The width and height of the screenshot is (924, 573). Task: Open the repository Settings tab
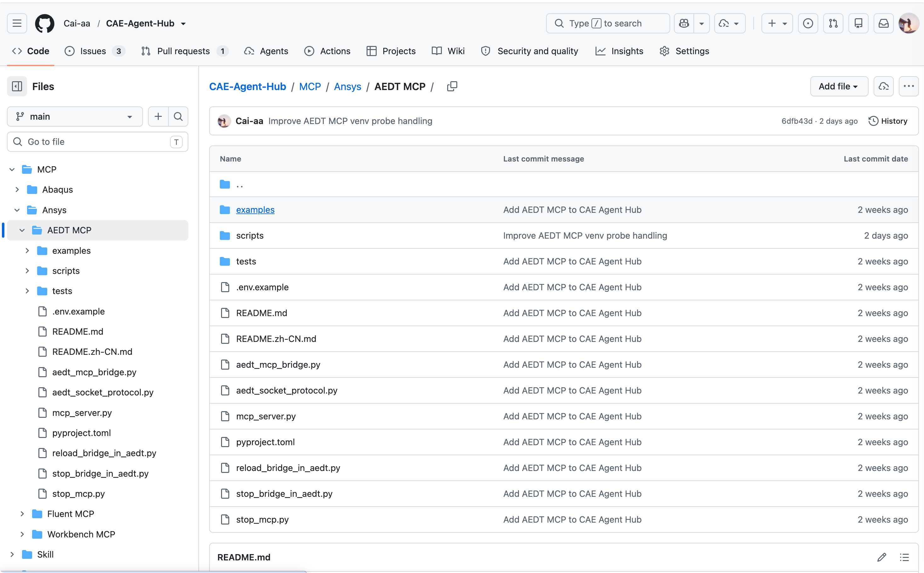684,51
